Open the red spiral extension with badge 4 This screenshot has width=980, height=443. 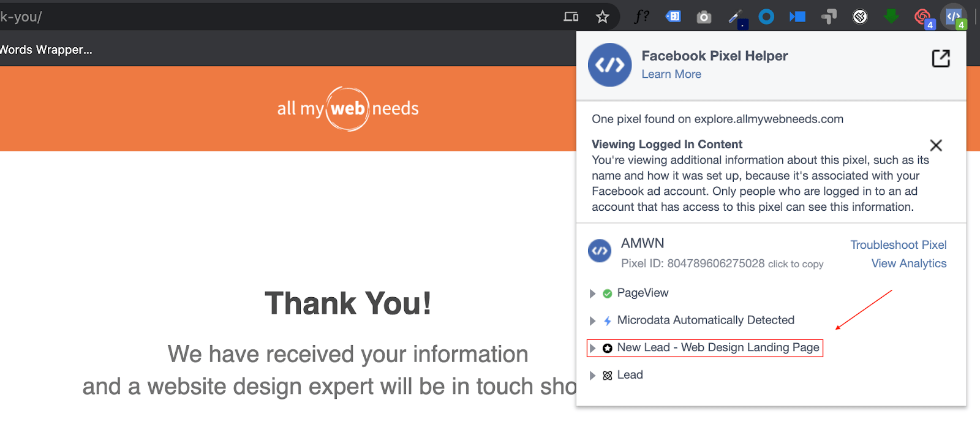(923, 17)
